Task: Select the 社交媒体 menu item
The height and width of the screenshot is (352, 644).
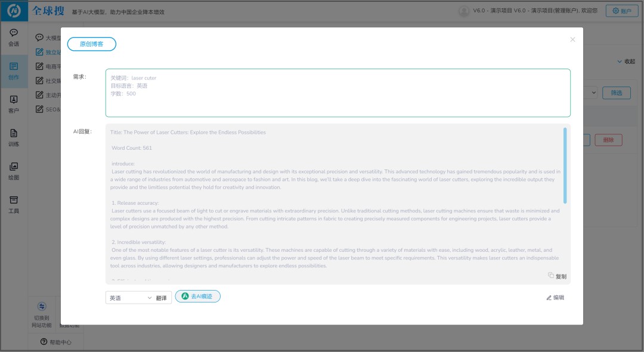Action: point(48,81)
